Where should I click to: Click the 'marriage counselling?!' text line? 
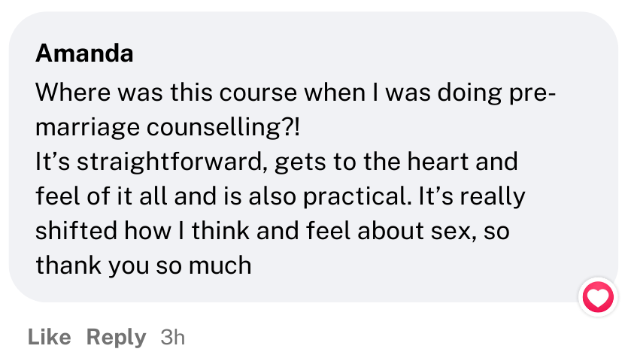click(167, 127)
